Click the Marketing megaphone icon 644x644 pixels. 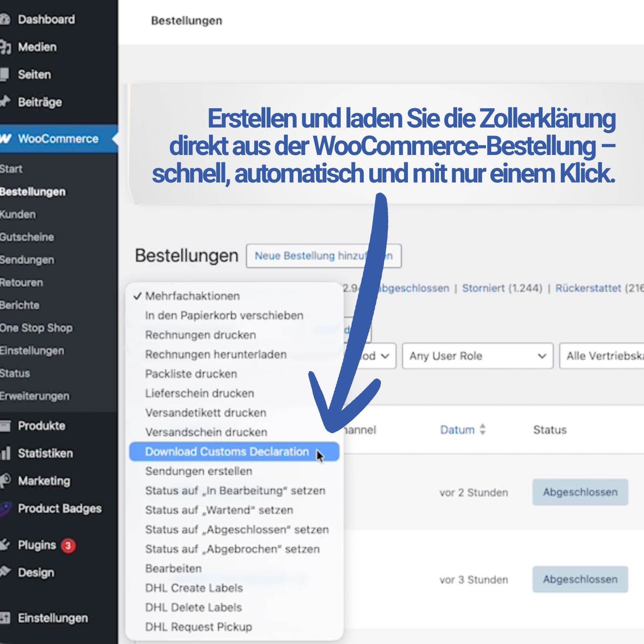(5, 481)
